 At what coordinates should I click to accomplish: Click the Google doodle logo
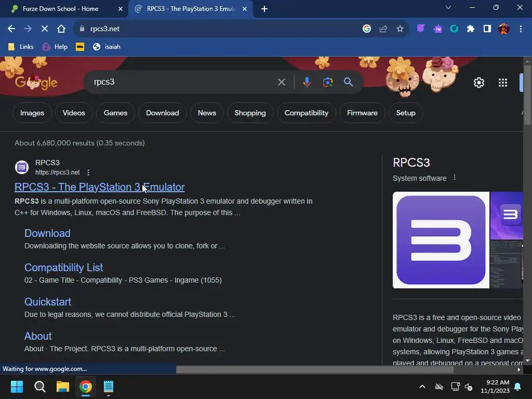[36, 83]
